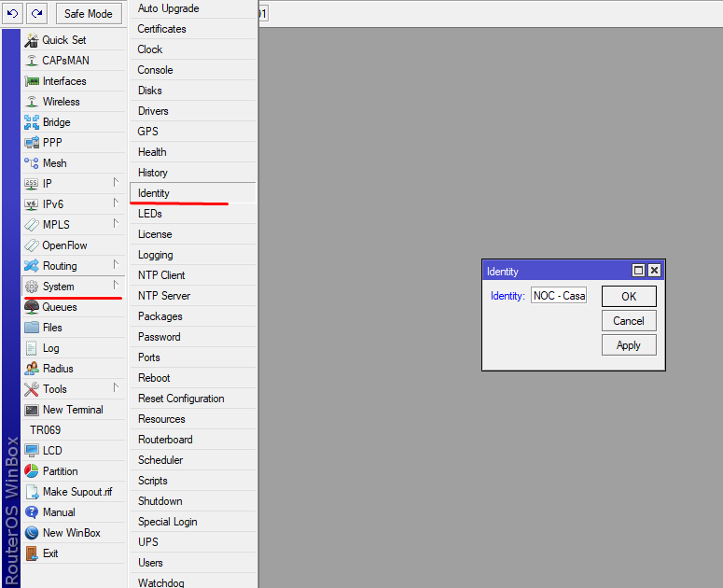Open TR069 sidebar entry

pyautogui.click(x=74, y=430)
